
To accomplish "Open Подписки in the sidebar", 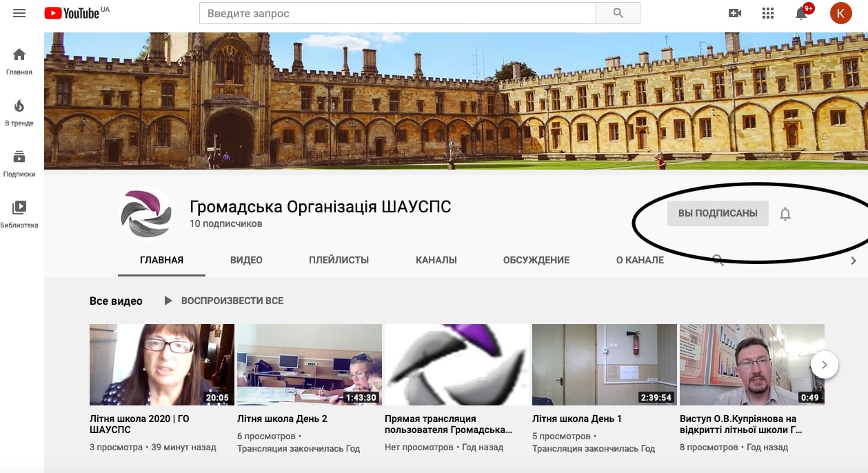I will [19, 163].
